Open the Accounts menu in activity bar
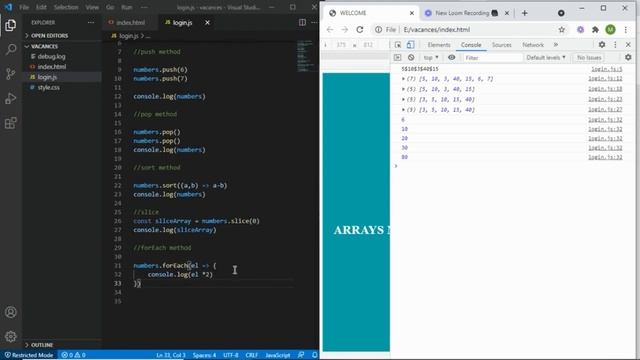 click(11, 312)
